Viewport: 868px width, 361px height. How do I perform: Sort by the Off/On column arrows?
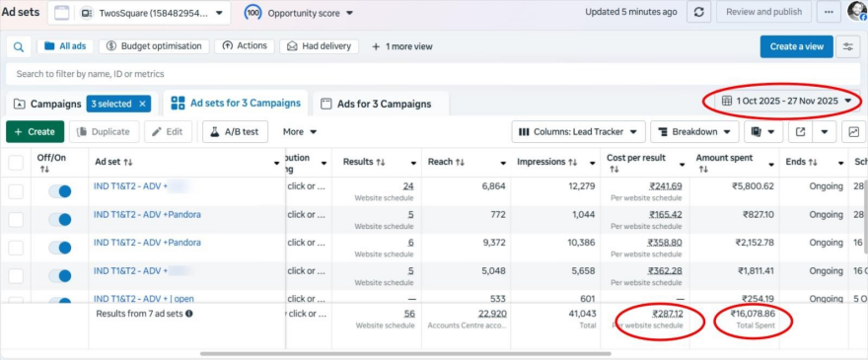(44, 169)
